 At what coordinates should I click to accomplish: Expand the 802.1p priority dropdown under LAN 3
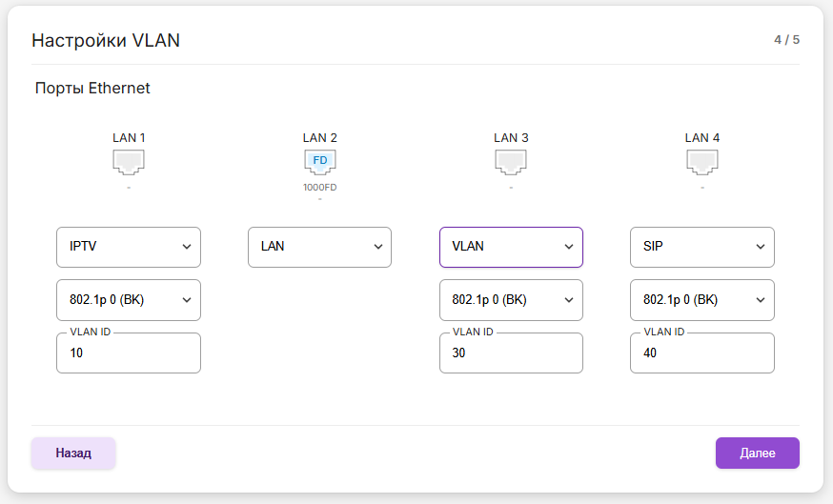(x=511, y=300)
